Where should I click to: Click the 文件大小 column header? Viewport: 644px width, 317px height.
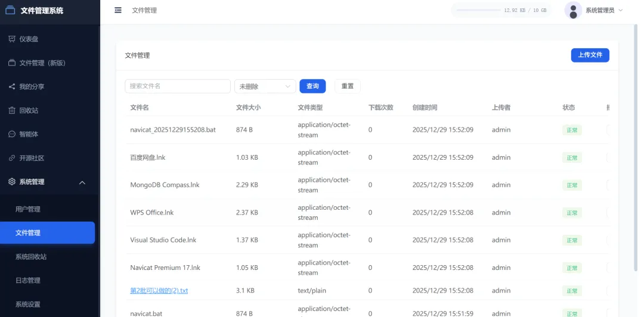[249, 108]
